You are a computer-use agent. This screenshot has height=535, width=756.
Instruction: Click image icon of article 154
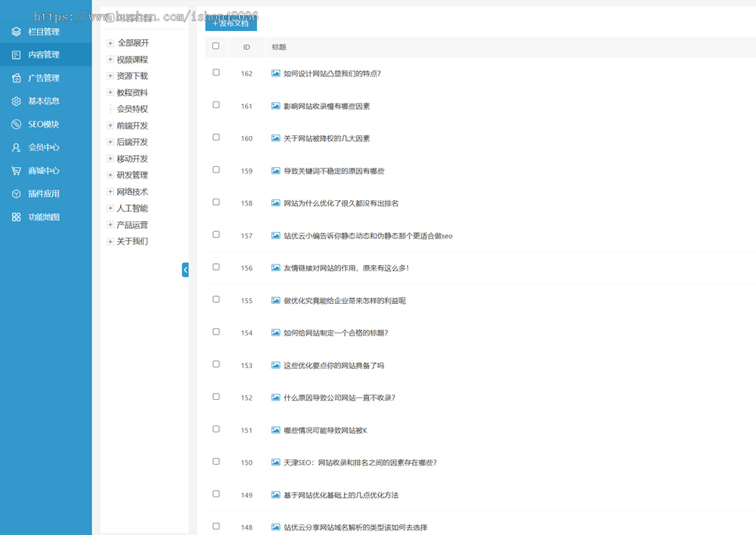click(x=276, y=332)
